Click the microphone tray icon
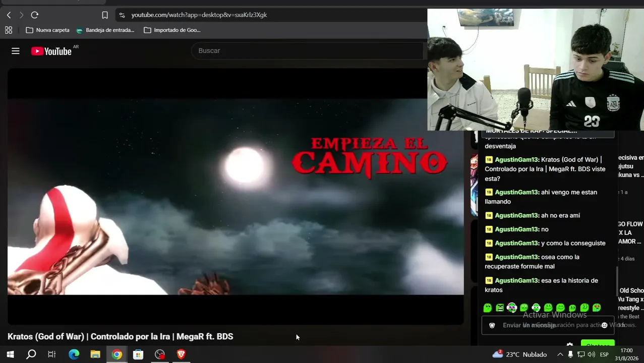 click(570, 354)
